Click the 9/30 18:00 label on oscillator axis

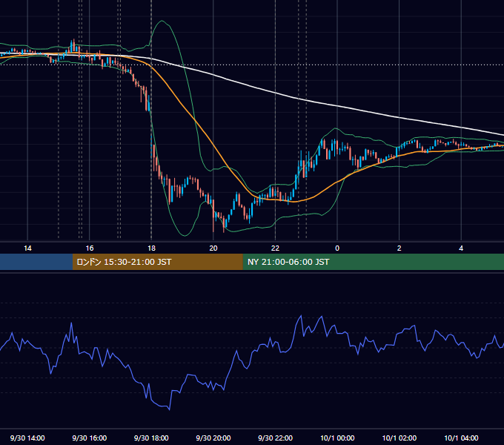click(x=151, y=438)
